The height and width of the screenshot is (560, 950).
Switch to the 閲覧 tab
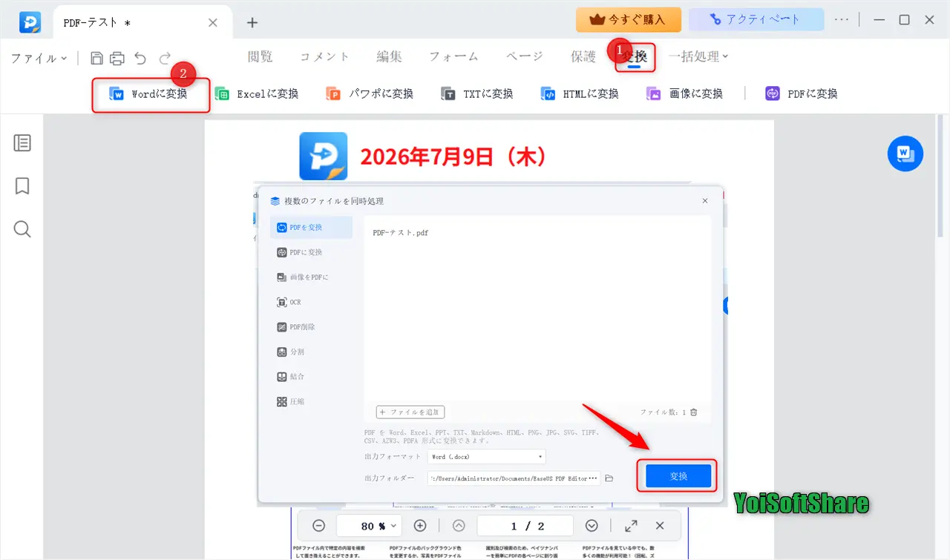pos(261,56)
